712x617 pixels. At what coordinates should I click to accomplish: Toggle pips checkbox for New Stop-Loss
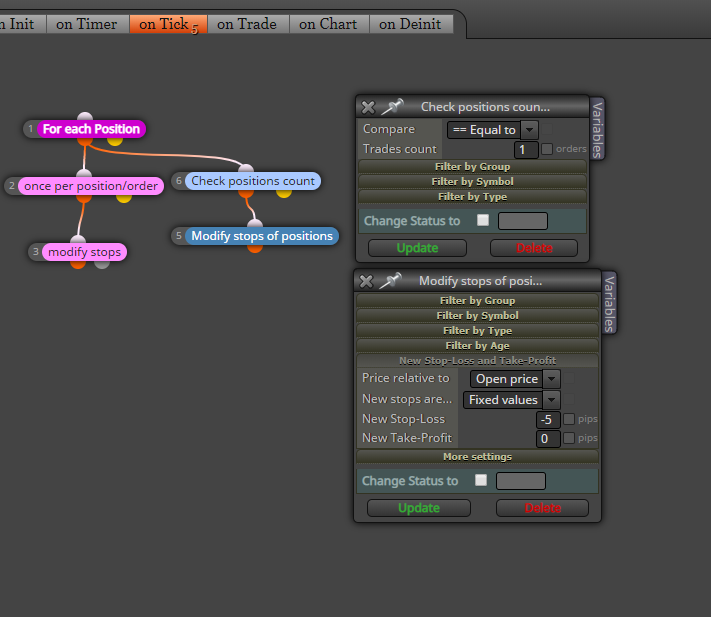[x=569, y=419]
